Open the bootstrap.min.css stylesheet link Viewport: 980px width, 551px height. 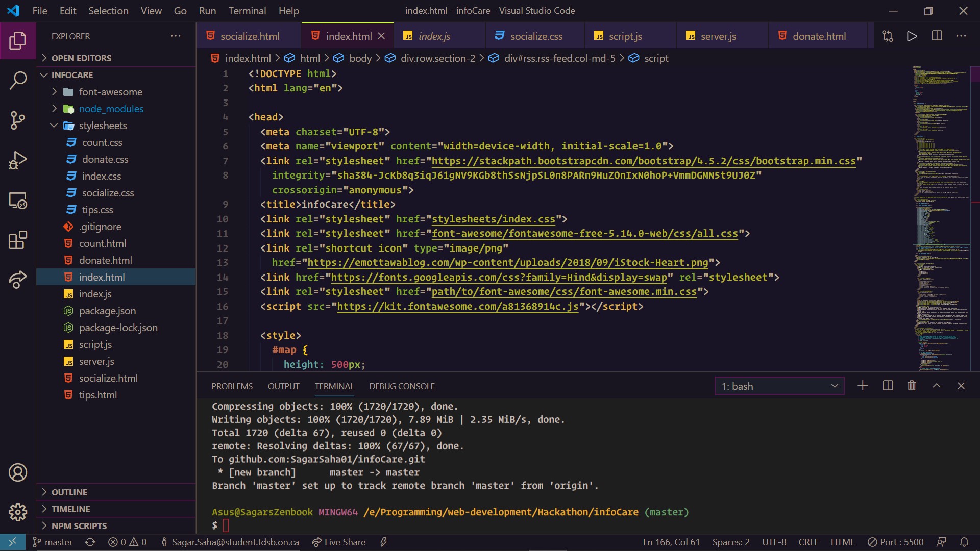643,161
